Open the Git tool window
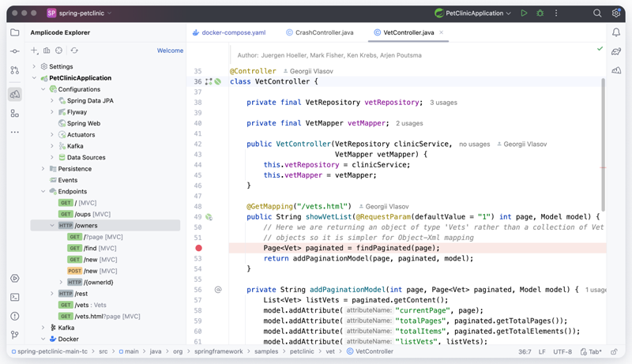 (x=15, y=335)
